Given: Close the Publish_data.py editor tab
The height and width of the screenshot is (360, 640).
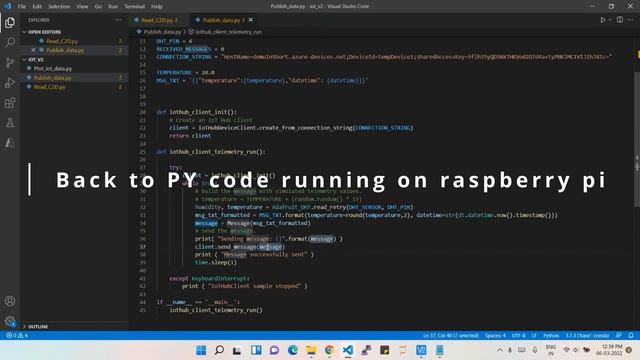Looking at the screenshot, I should pyautogui.click(x=251, y=20).
